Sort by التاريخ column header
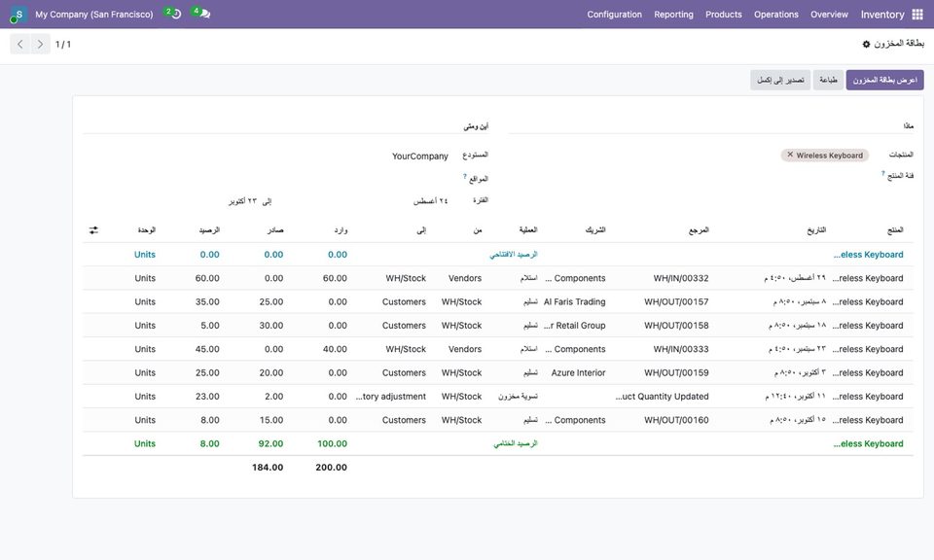This screenshot has height=560, width=934. click(816, 229)
